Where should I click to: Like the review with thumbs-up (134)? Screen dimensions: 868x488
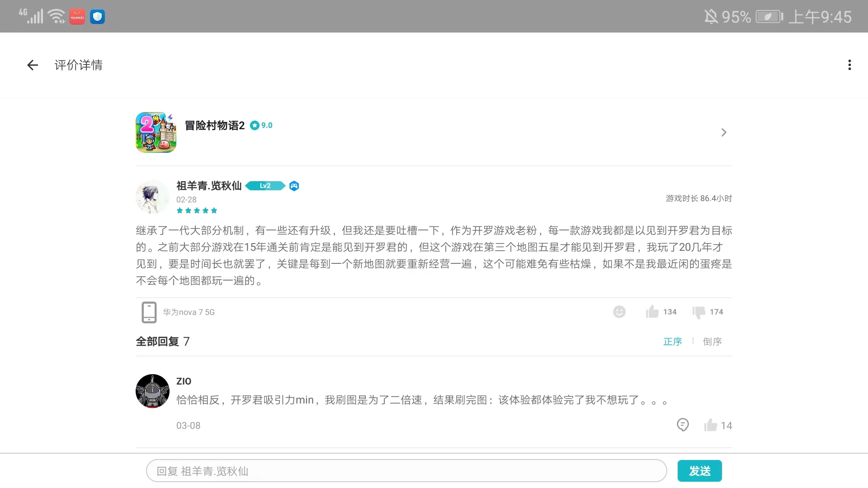[652, 312]
